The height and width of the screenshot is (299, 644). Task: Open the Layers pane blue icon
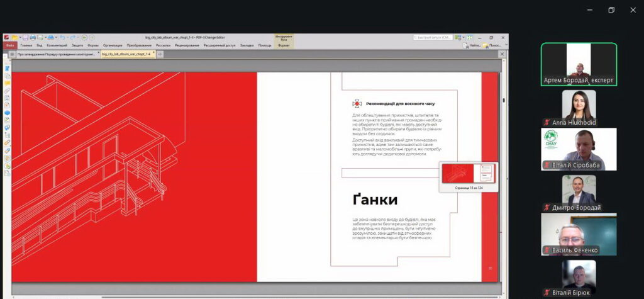pos(7,113)
